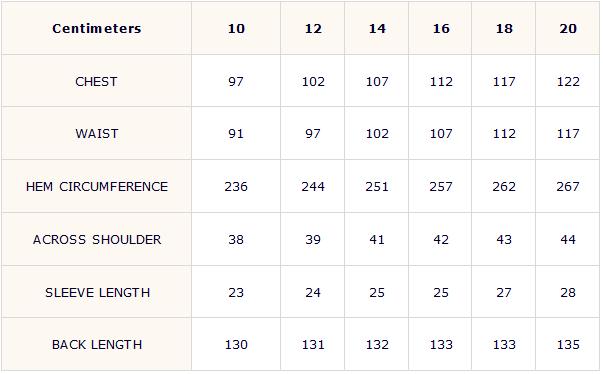603x374 pixels.
Task: Click sleeve length value 27
Action: click(x=504, y=293)
